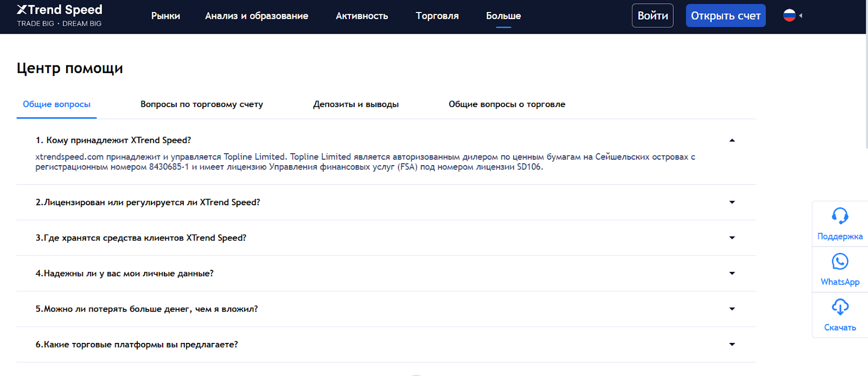Image resolution: width=868 pixels, height=376 pixels.
Task: Collapse question 1 about XTrend Speed ownership
Action: [732, 140]
